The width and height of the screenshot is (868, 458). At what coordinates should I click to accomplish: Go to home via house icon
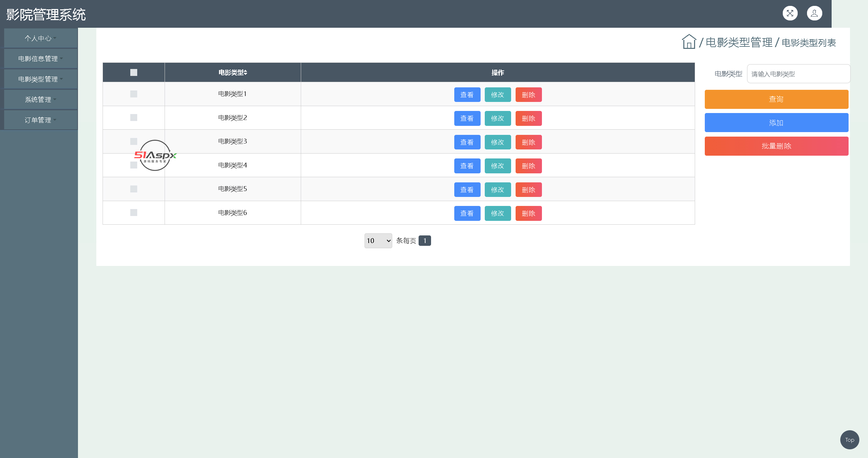pyautogui.click(x=689, y=42)
